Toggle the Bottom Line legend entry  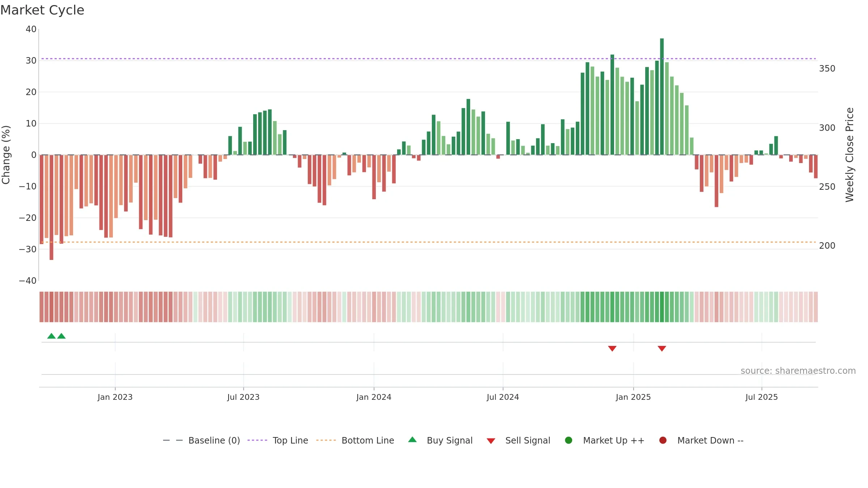point(355,440)
